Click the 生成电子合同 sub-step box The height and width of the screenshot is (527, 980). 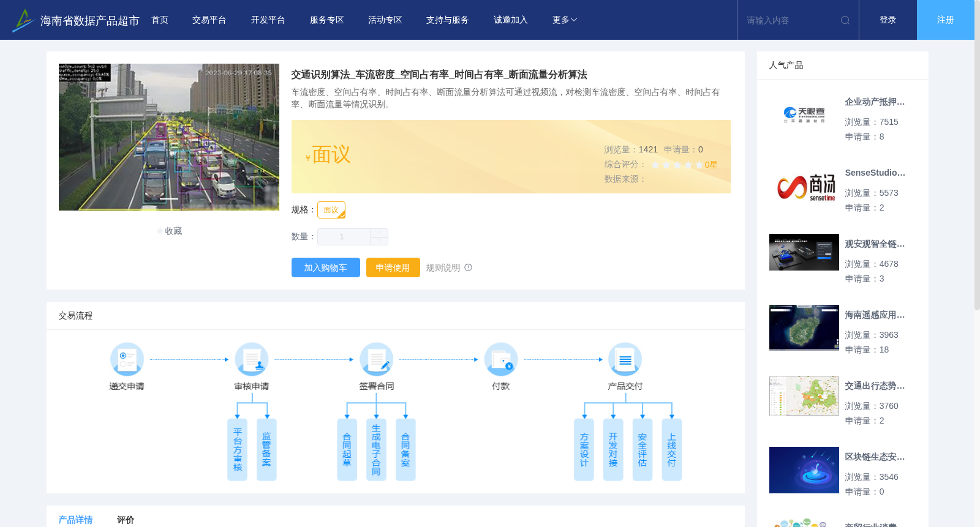pyautogui.click(x=376, y=450)
